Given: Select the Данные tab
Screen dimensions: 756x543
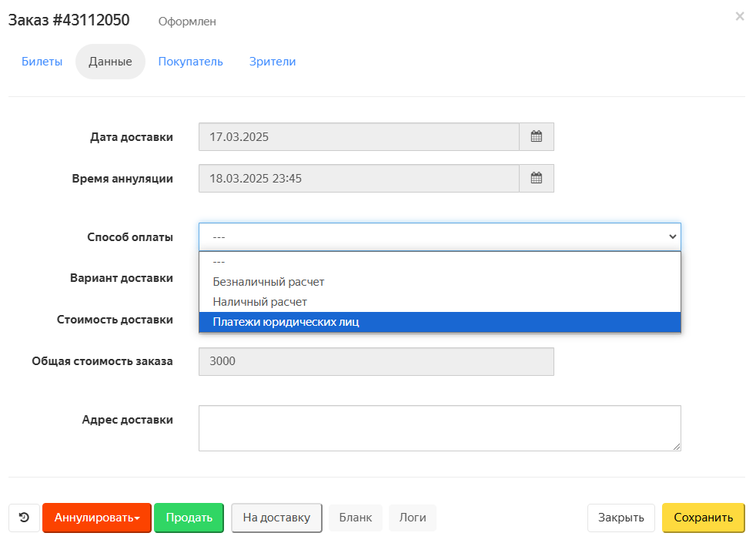Looking at the screenshot, I should tap(110, 62).
